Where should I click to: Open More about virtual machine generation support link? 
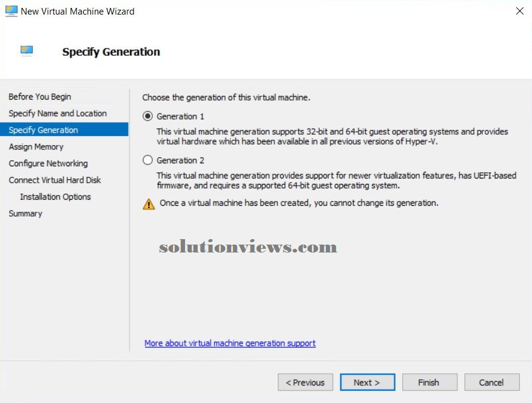coord(230,344)
